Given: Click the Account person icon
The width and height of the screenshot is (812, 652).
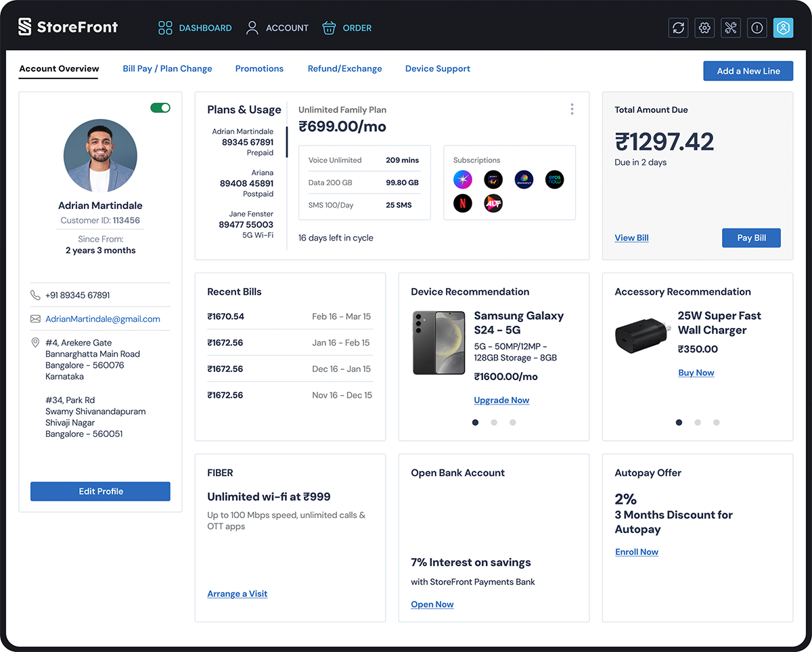Looking at the screenshot, I should tap(251, 28).
